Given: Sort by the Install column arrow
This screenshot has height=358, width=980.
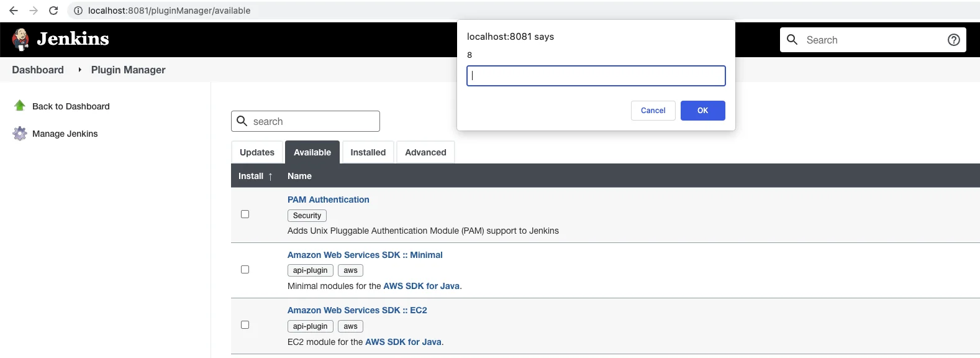Looking at the screenshot, I should [271, 177].
